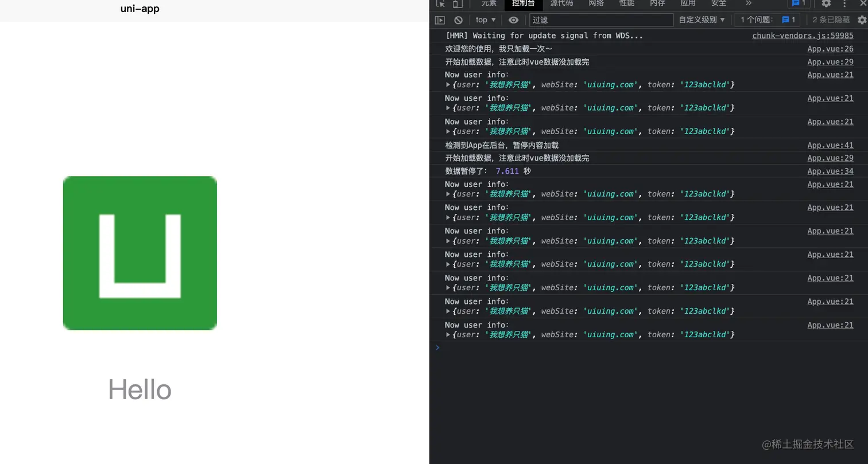Click the Hello text on the page
The height and width of the screenshot is (464, 868).
pos(140,390)
